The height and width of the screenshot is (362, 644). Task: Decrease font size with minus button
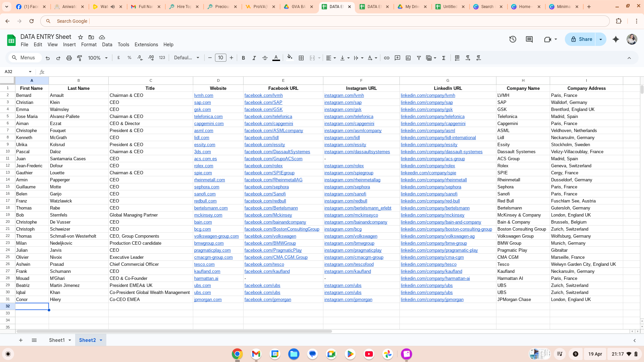(210, 58)
